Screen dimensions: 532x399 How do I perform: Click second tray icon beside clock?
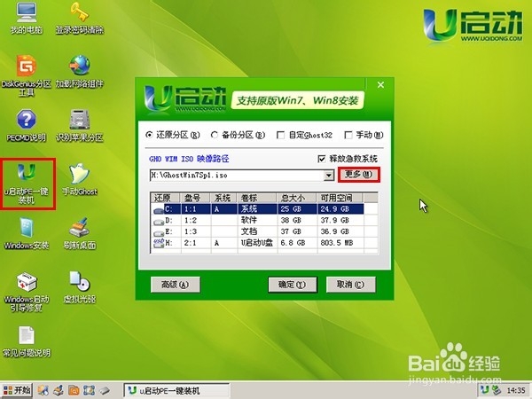tap(497, 390)
